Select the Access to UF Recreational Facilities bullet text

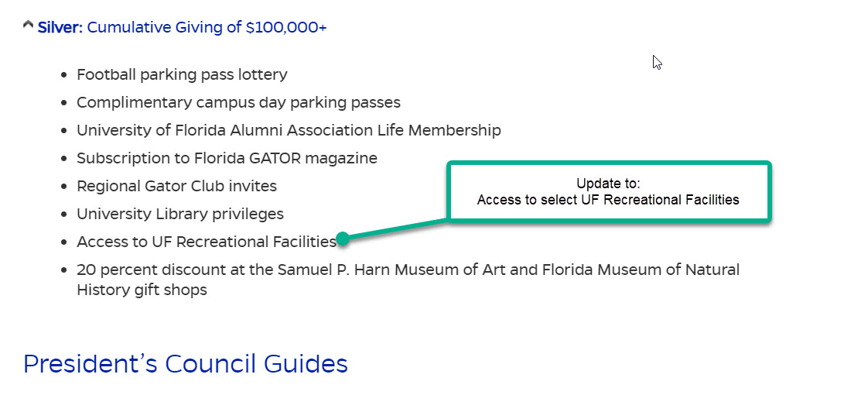point(207,242)
